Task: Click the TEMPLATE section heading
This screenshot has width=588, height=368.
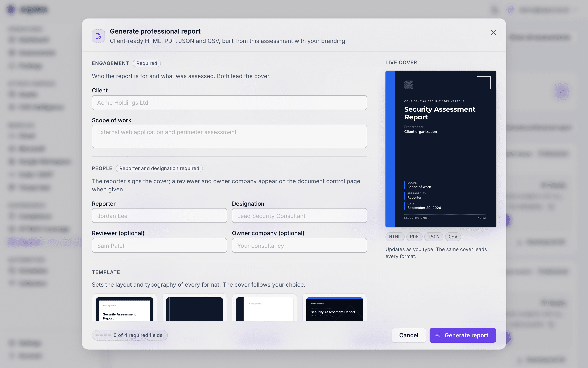Action: pos(106,272)
